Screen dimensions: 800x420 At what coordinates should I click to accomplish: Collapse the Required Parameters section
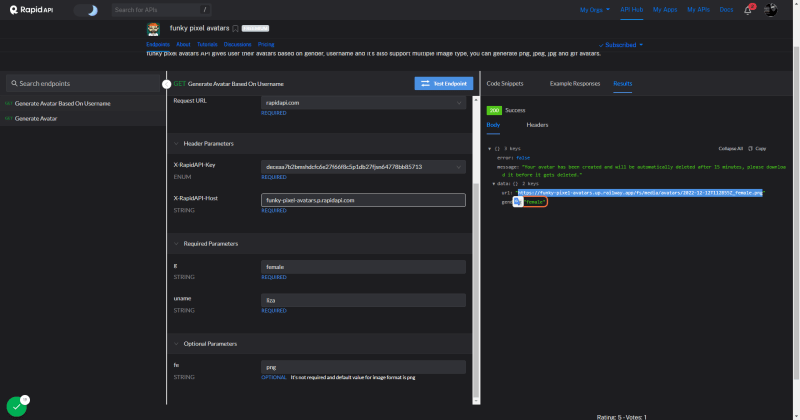click(x=176, y=244)
